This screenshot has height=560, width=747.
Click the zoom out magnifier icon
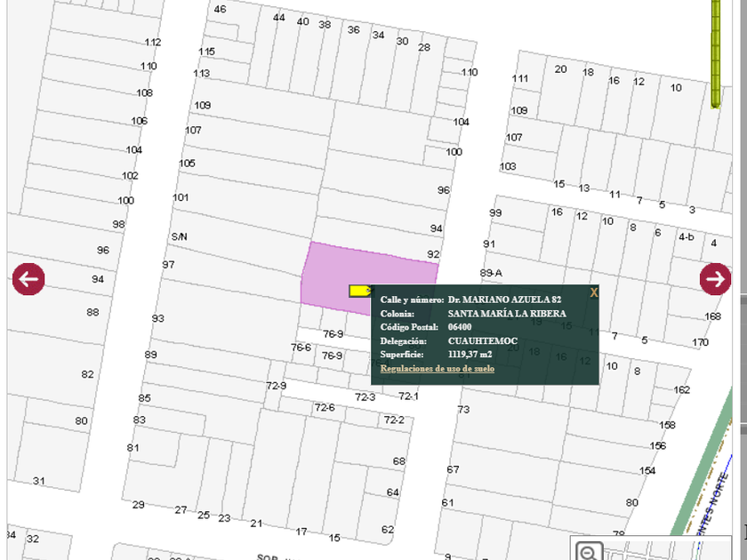(589, 550)
